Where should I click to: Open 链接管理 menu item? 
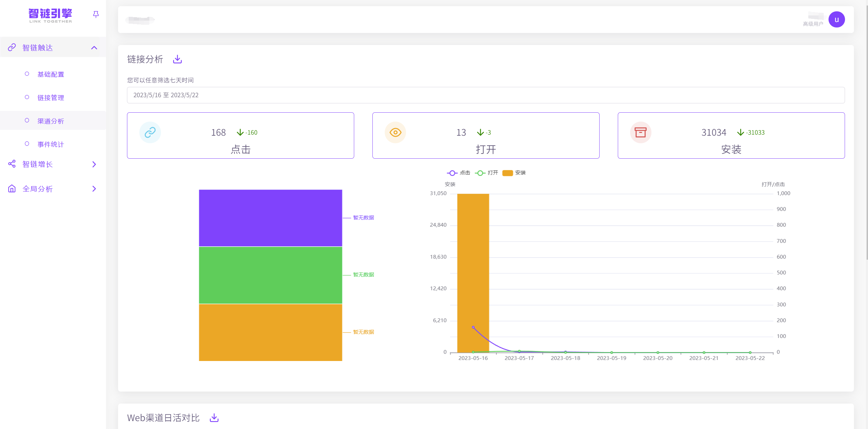51,98
